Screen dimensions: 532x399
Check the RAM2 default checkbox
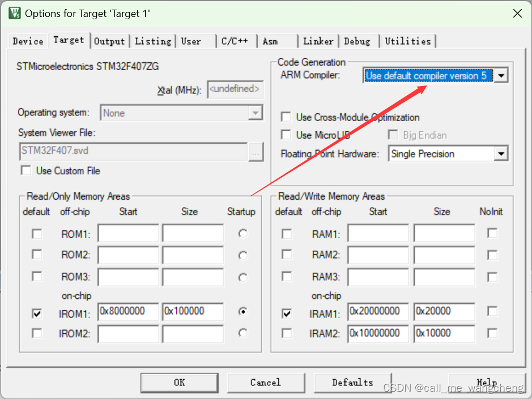(x=287, y=255)
